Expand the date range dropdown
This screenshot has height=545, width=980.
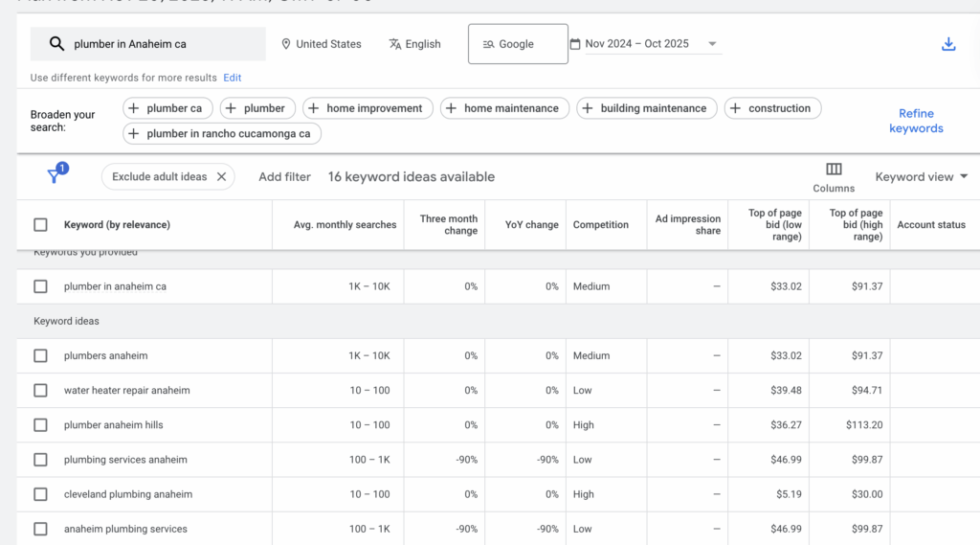pyautogui.click(x=711, y=44)
